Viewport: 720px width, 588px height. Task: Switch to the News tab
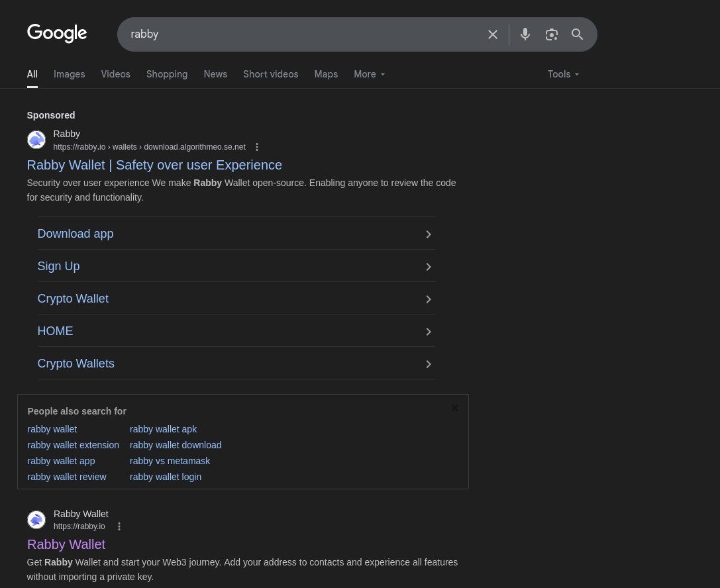click(x=215, y=74)
